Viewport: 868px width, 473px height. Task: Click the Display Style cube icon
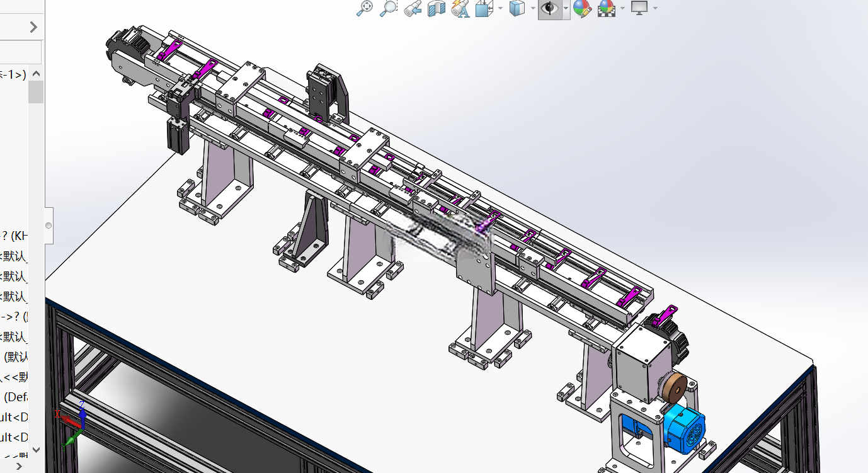(x=517, y=8)
